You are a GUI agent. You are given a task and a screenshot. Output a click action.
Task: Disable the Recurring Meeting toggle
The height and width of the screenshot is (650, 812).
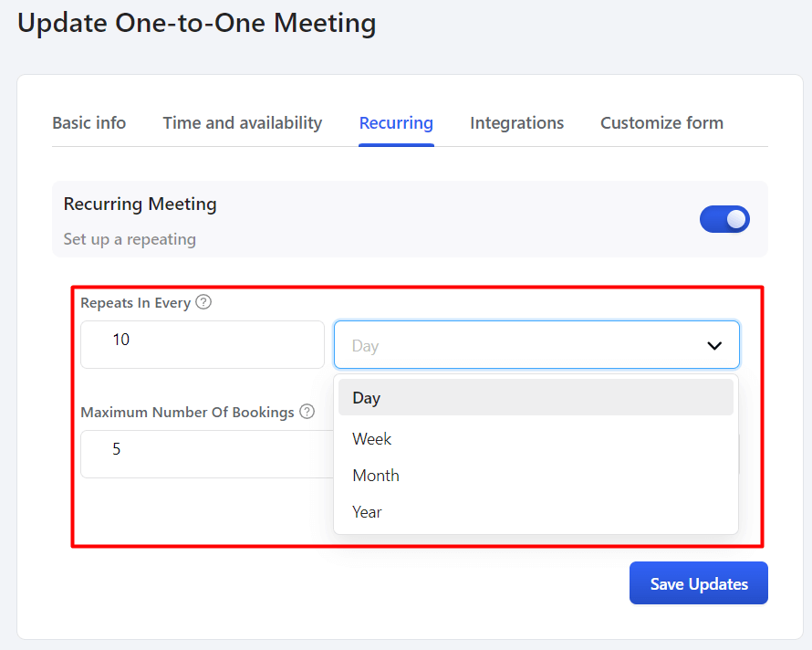724,219
